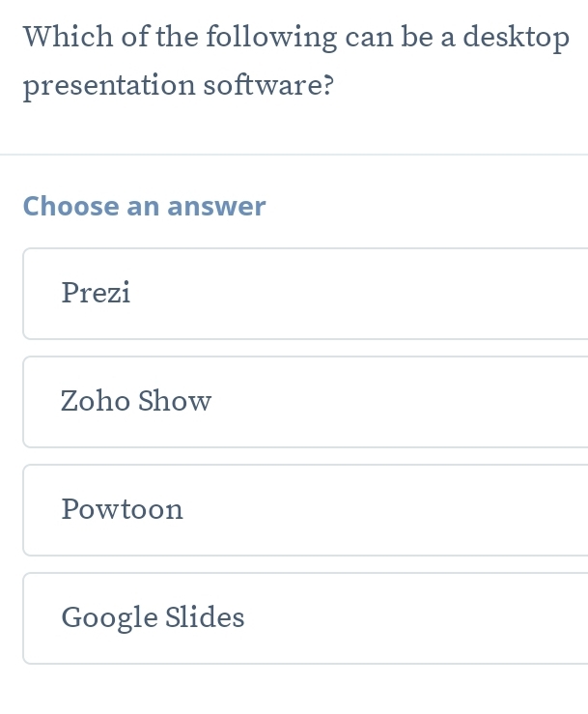Click the "Powtoon" text label
This screenshot has width=588, height=714.
(x=122, y=509)
